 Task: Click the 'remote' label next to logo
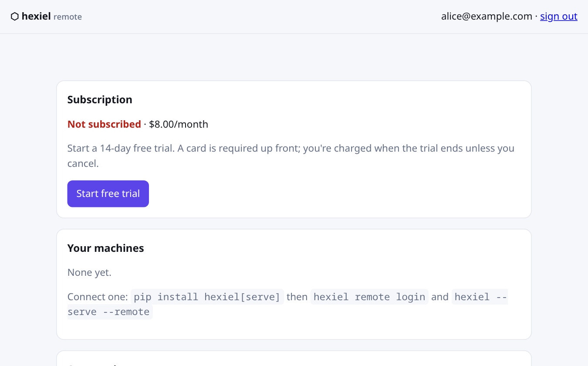pyautogui.click(x=68, y=17)
